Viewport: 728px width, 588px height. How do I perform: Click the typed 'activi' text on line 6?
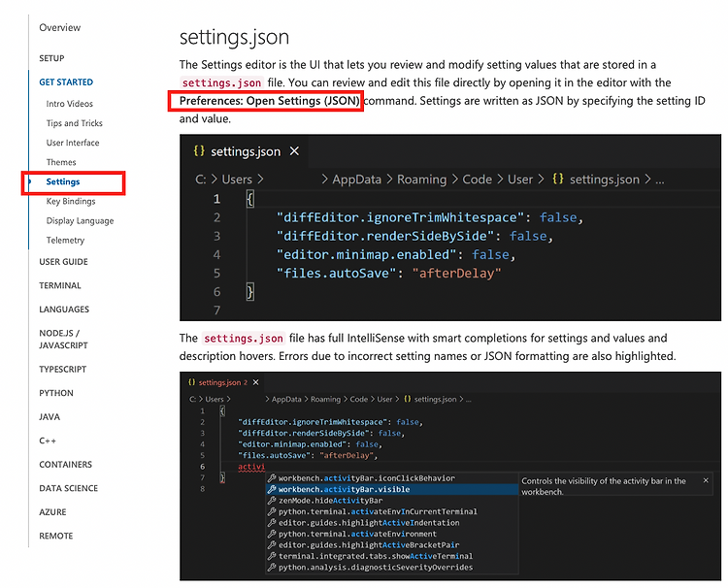click(x=251, y=467)
